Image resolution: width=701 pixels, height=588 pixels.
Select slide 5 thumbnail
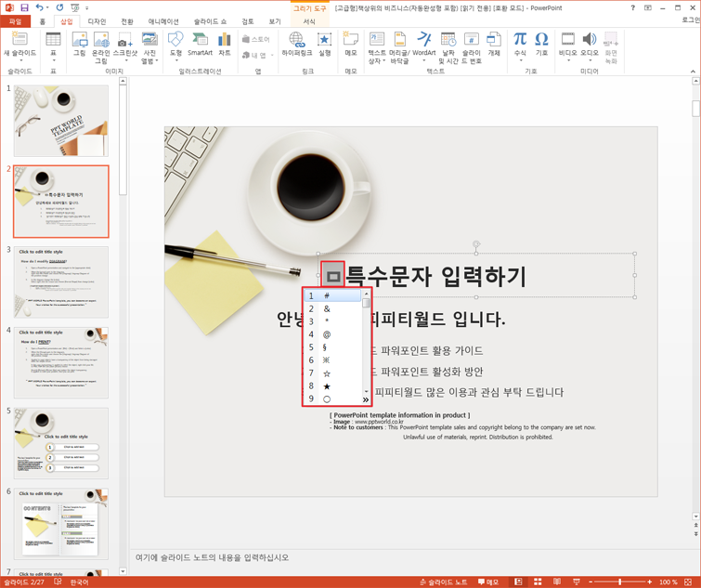coord(60,443)
